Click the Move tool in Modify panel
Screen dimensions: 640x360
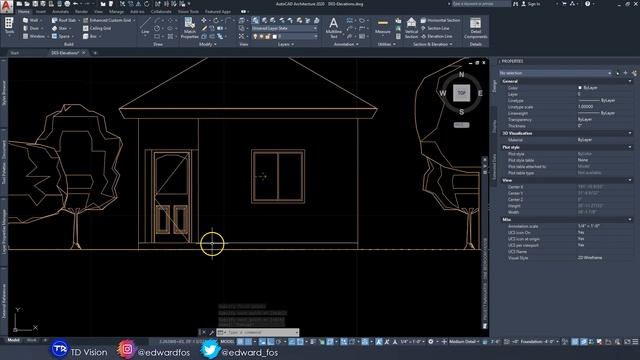pos(204,20)
